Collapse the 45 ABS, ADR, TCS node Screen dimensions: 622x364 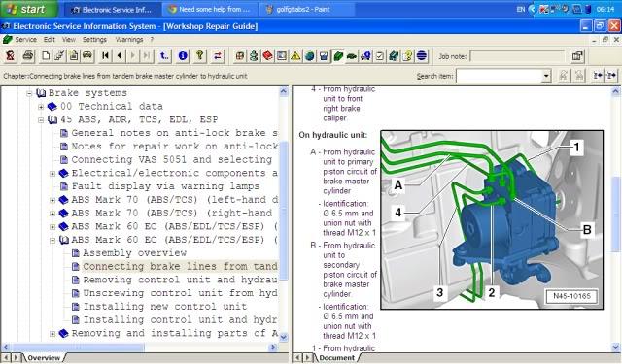41,120
